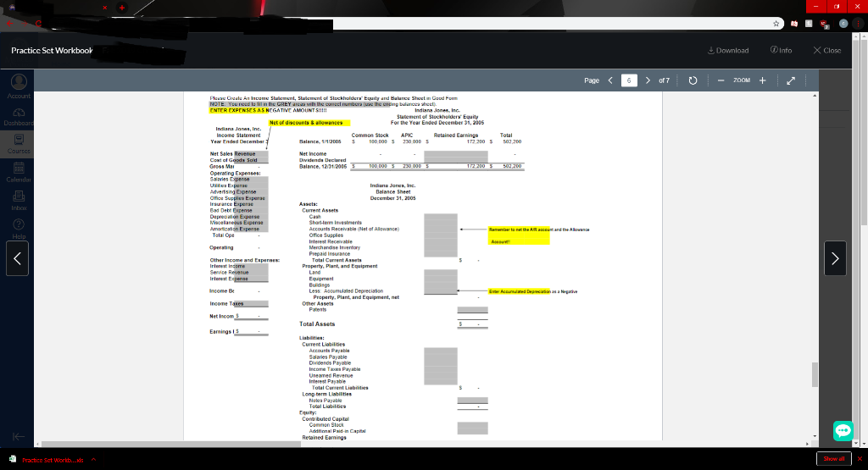Click 'Dividends Declared' row
This screenshot has width=868, height=470.
[323, 160]
